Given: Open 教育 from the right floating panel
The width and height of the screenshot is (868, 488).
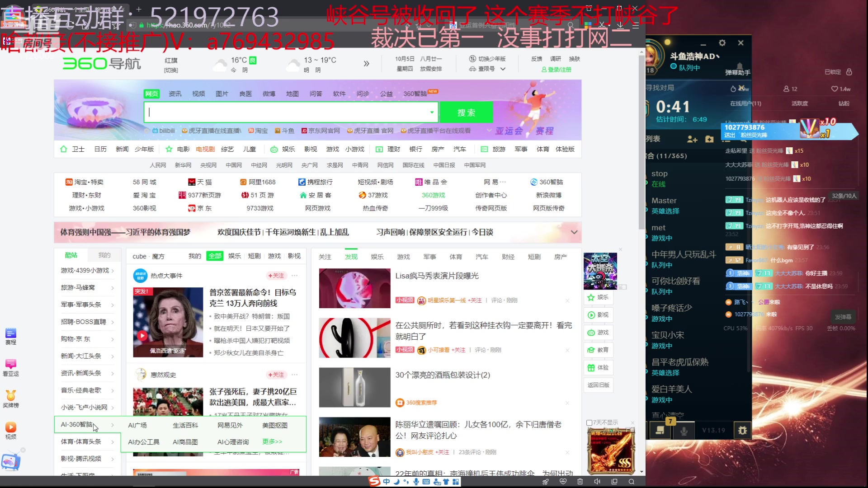Looking at the screenshot, I should tap(598, 350).
